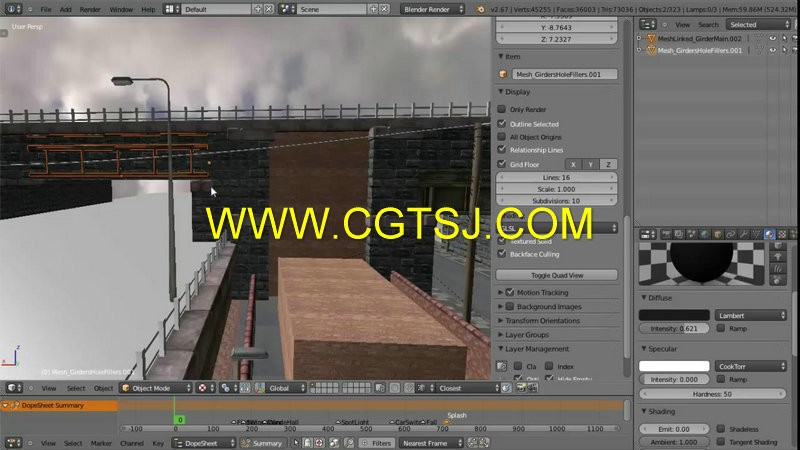Viewport: 800px width, 450px height.
Task: Click the diffuse color swatch
Action: click(x=674, y=315)
